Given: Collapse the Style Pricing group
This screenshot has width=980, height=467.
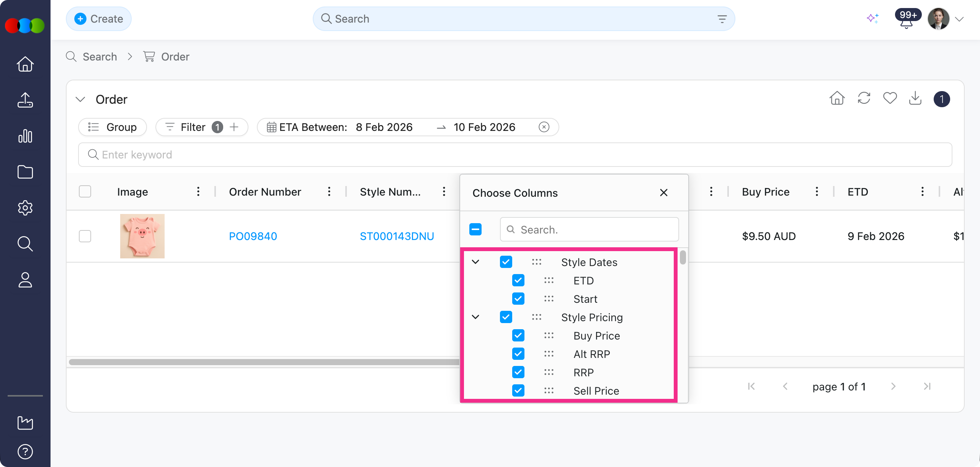Looking at the screenshot, I should click(475, 317).
